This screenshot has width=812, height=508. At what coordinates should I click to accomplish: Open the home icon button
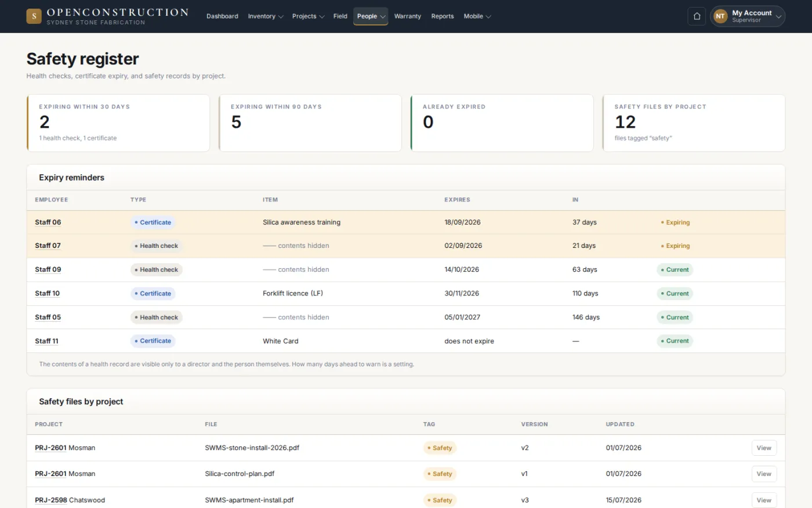[697, 16]
